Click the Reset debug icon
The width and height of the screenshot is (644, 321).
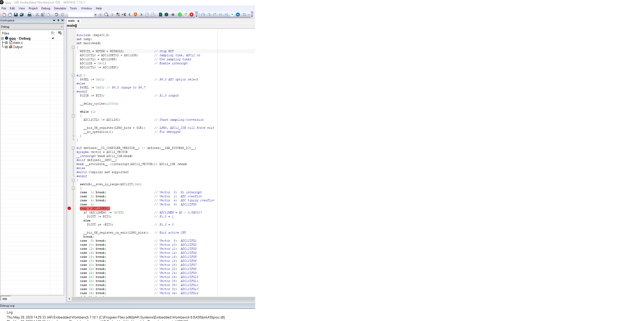(244, 15)
